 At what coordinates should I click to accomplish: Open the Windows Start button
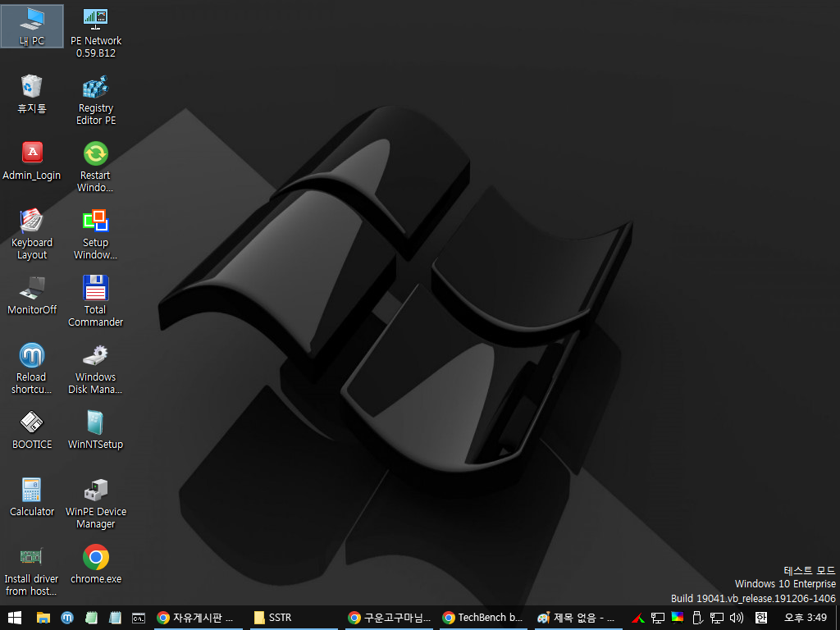click(15, 618)
